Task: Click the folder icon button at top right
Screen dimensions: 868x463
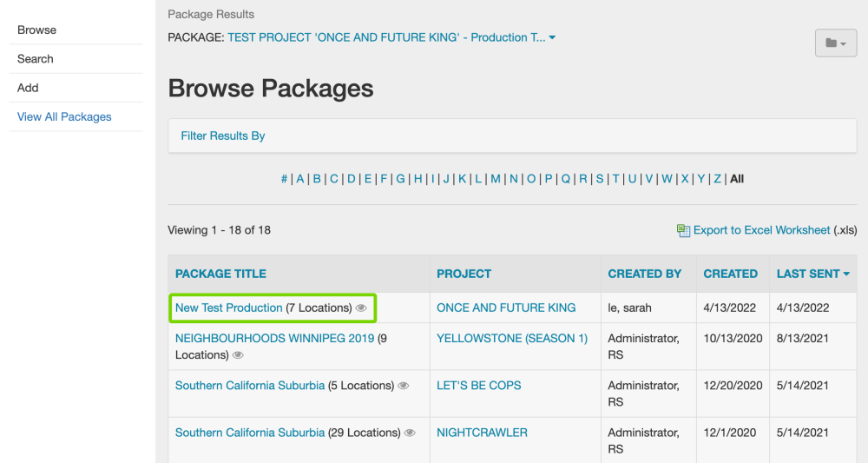Action: [x=835, y=43]
